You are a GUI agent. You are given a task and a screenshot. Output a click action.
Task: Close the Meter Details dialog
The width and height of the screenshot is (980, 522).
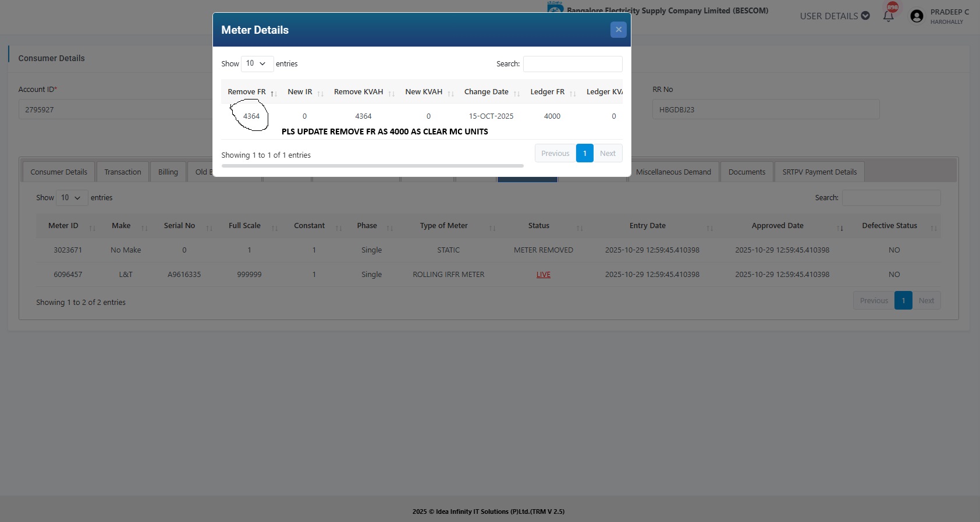click(618, 30)
